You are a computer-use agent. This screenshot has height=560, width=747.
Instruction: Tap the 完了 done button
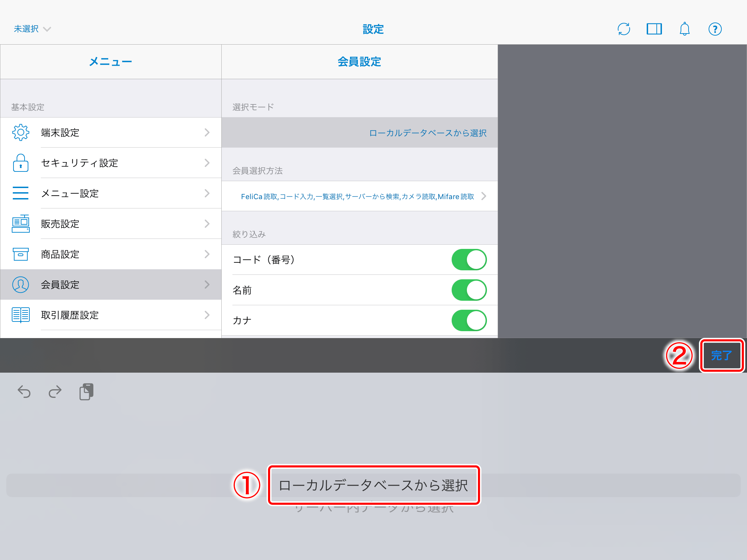pyautogui.click(x=722, y=355)
